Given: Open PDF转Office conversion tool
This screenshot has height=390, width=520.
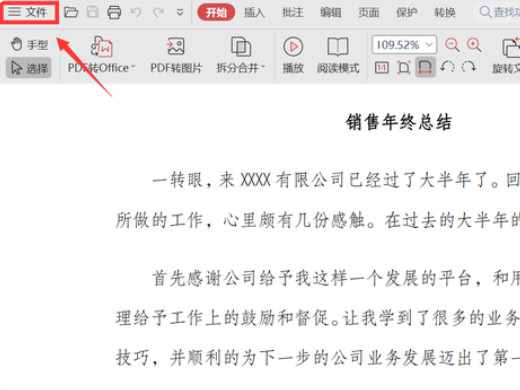Looking at the screenshot, I should [x=101, y=55].
